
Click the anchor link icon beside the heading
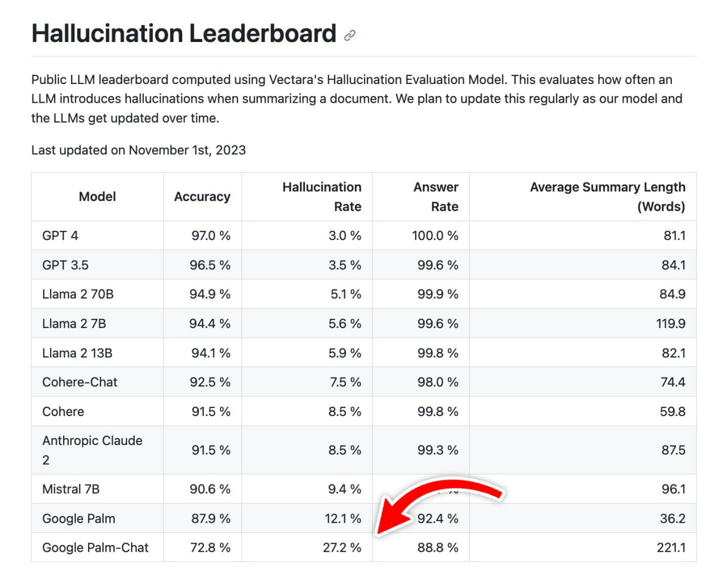pos(350,35)
